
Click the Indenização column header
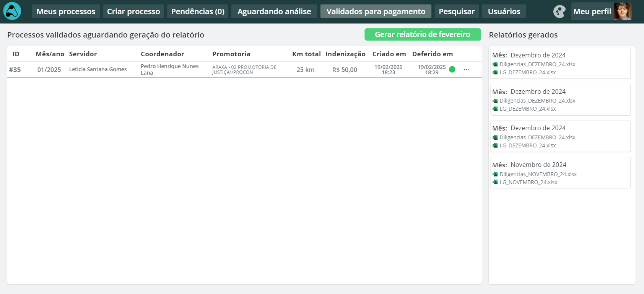pyautogui.click(x=345, y=54)
